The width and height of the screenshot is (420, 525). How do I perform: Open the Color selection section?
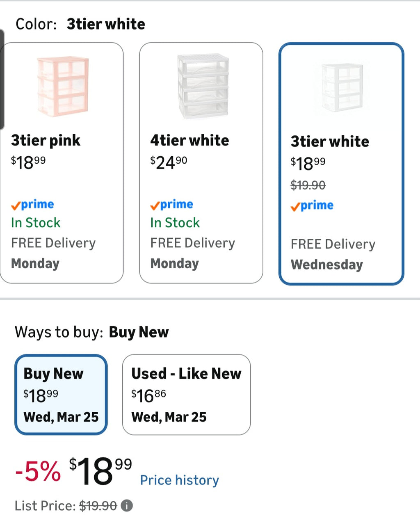click(80, 24)
